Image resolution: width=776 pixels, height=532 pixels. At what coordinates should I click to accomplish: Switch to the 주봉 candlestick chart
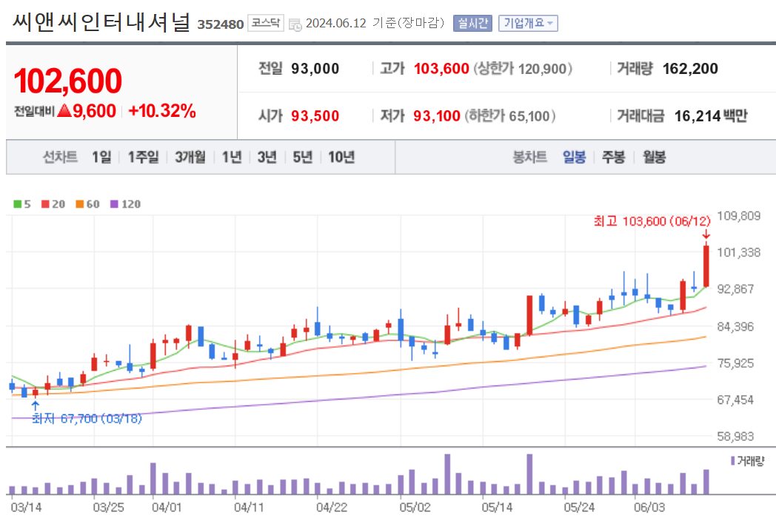coord(614,157)
